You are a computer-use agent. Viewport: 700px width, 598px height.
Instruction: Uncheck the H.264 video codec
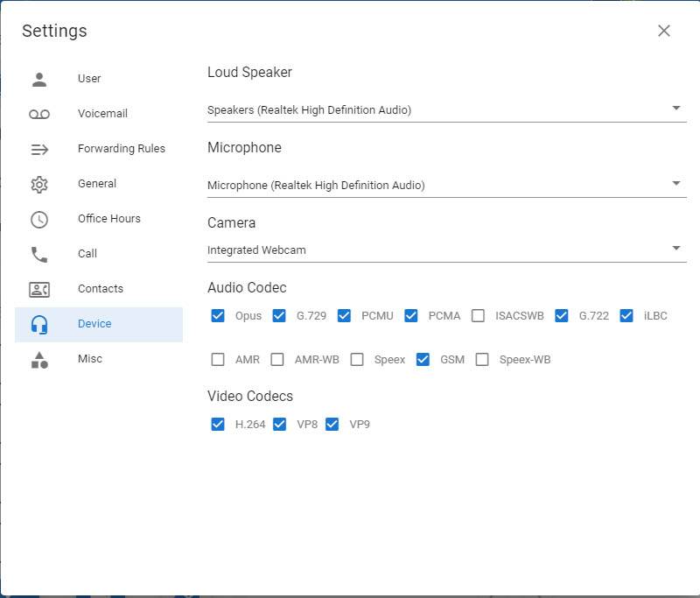click(218, 424)
